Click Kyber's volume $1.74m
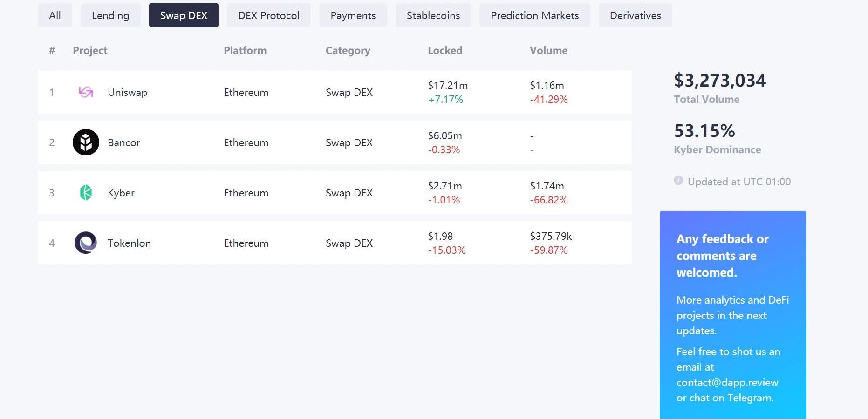 547,186
